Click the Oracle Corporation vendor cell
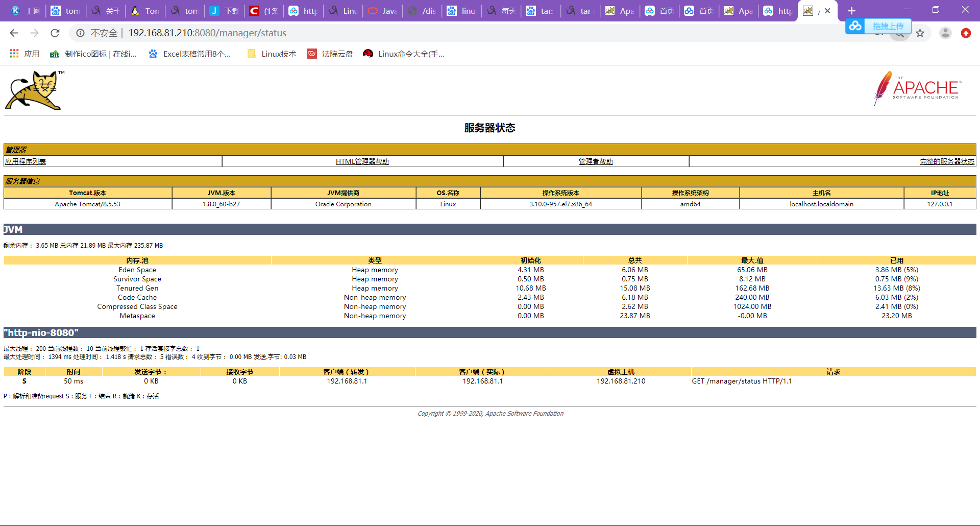 pyautogui.click(x=344, y=204)
